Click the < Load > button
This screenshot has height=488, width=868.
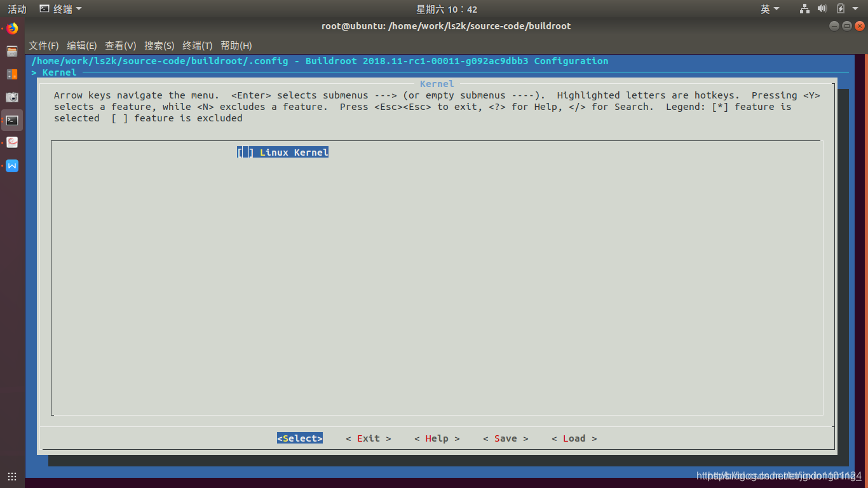pyautogui.click(x=574, y=438)
